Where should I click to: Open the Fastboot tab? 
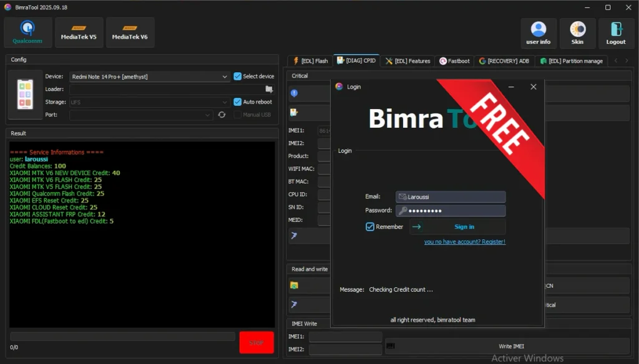click(454, 61)
